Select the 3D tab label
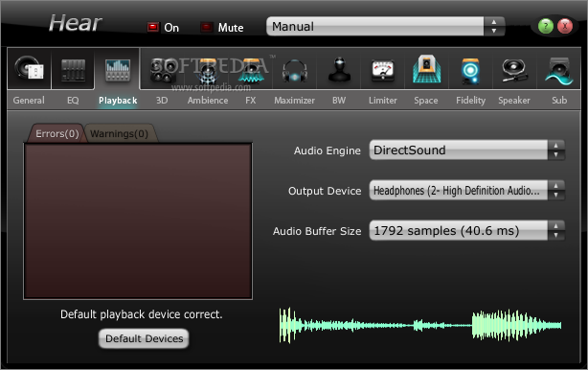 coord(162,101)
